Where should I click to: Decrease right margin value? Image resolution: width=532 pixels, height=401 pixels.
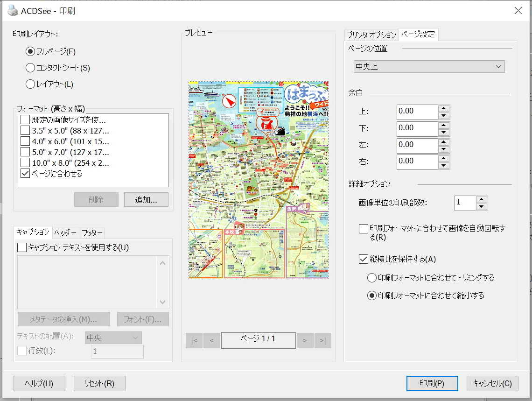(x=444, y=165)
